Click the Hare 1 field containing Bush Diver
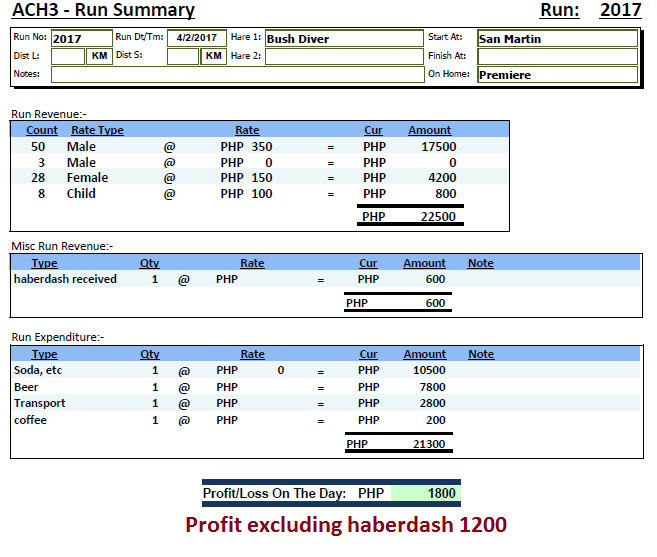 pyautogui.click(x=343, y=39)
